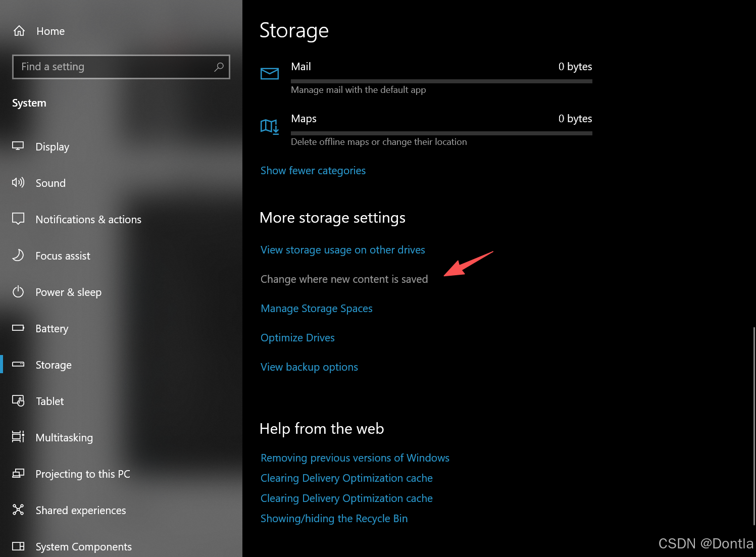Click the Notifications speech bubble icon
This screenshot has width=756, height=557.
tap(18, 219)
